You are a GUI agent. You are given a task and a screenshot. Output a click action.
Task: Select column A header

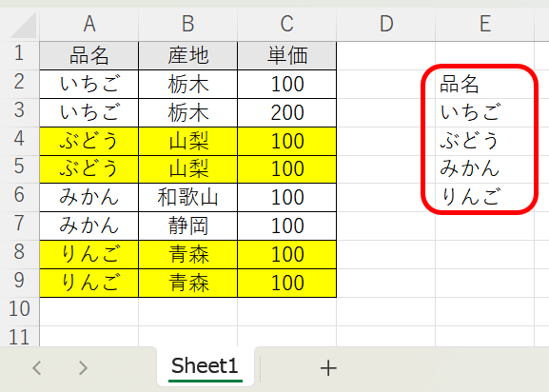tap(89, 24)
